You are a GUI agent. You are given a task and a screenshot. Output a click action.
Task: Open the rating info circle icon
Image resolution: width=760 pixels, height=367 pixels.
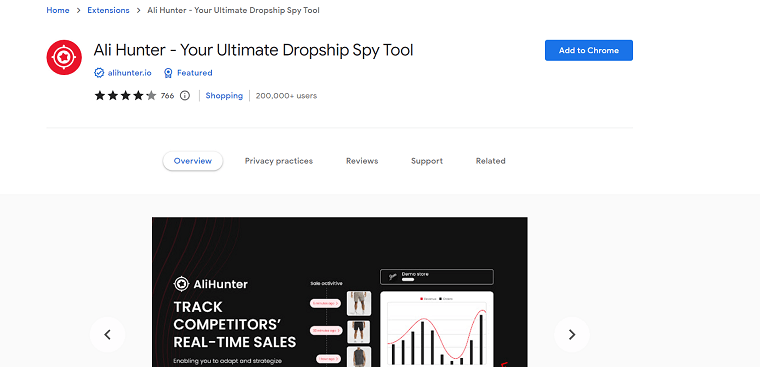(185, 96)
